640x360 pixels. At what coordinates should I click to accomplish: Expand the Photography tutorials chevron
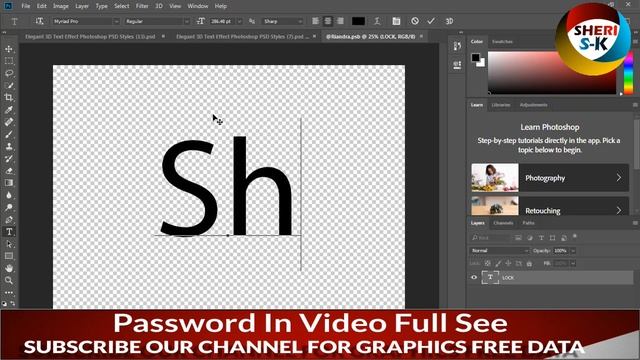pos(619,178)
